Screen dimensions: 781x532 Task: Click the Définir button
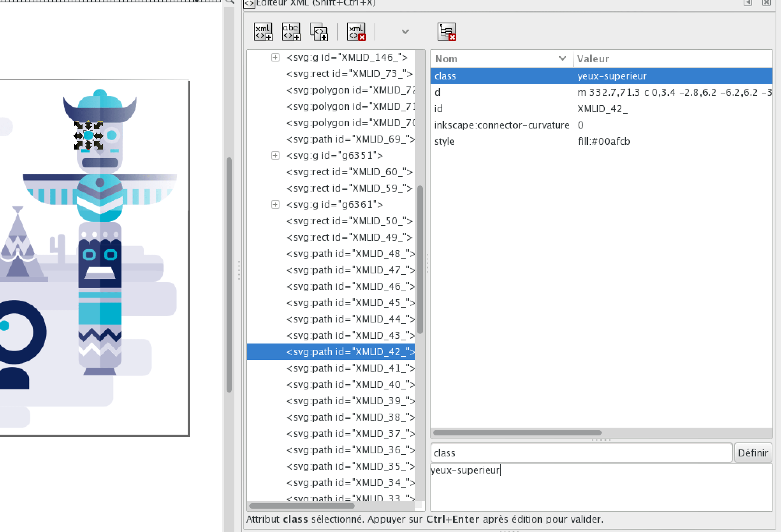coord(753,453)
